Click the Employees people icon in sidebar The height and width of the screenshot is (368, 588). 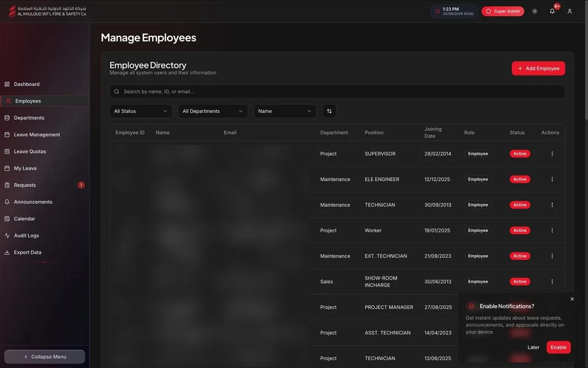pos(8,101)
